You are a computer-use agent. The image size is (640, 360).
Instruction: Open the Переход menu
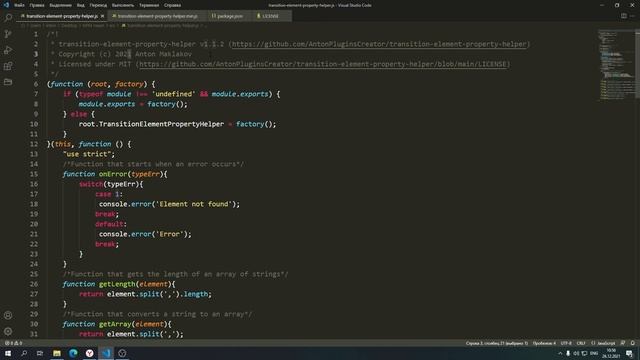tap(98, 5)
